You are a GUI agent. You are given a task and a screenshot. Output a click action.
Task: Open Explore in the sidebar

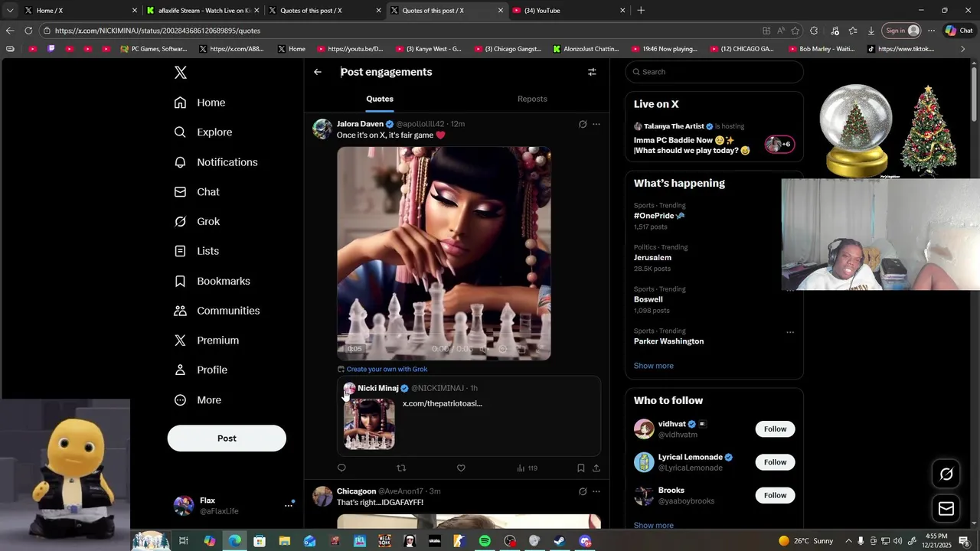coord(203,132)
